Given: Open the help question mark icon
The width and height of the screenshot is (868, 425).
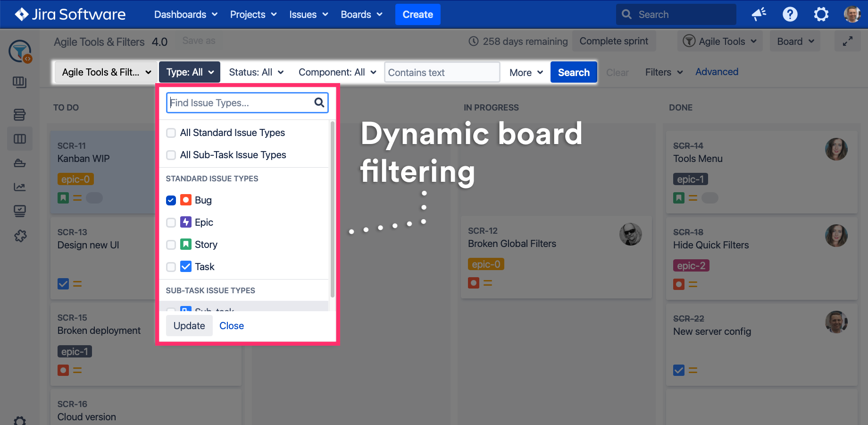Looking at the screenshot, I should tap(790, 15).
